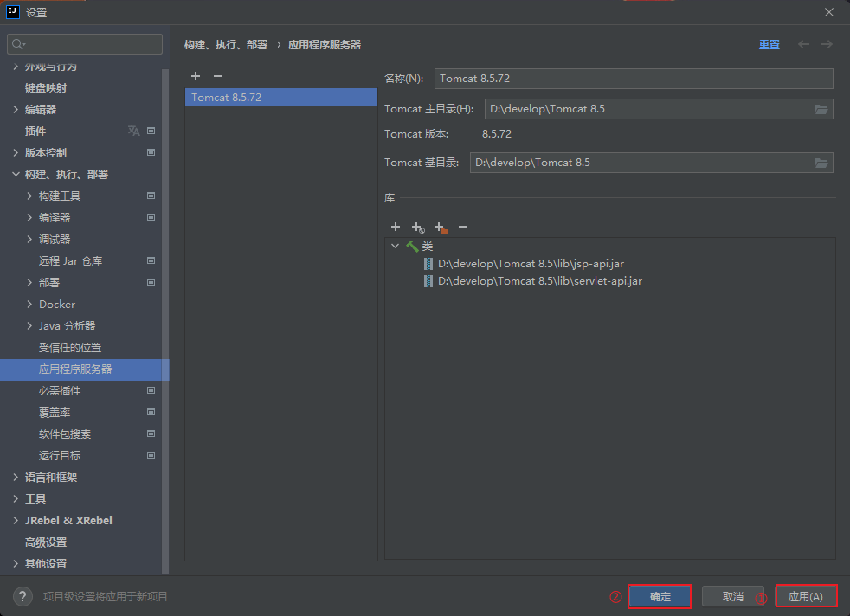Image resolution: width=850 pixels, height=616 pixels.
Task: Click the add library by specifying icon
Action: [418, 227]
